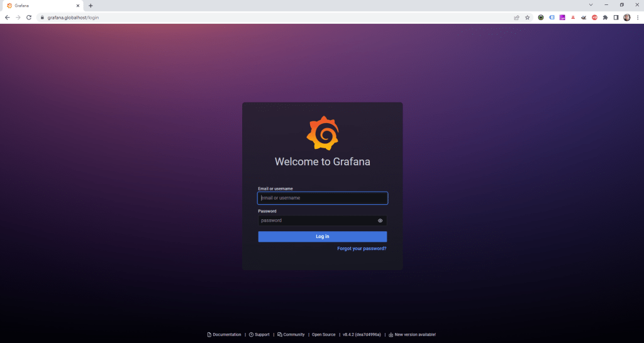Toggle password visibility with eye icon

click(380, 220)
